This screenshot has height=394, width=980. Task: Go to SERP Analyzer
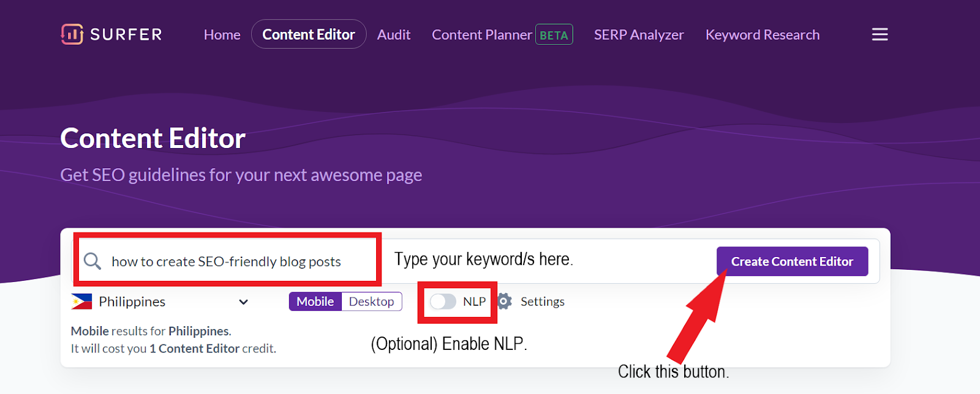tap(639, 35)
